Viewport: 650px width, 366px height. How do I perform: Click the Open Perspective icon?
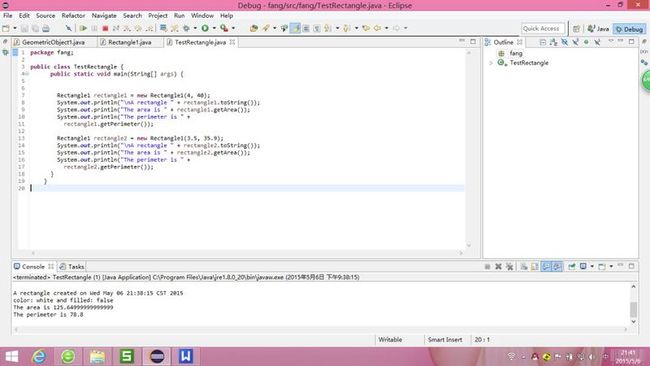(576, 29)
